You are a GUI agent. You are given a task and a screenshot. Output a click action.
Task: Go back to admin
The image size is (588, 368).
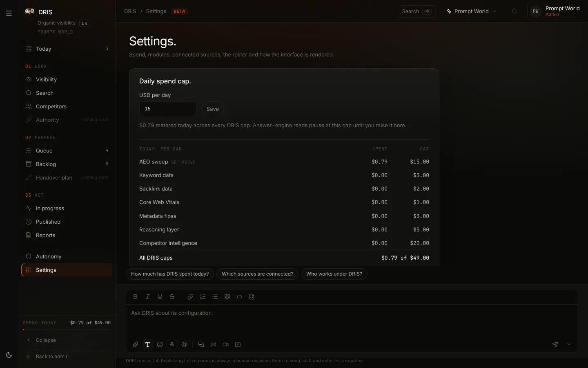67,357
